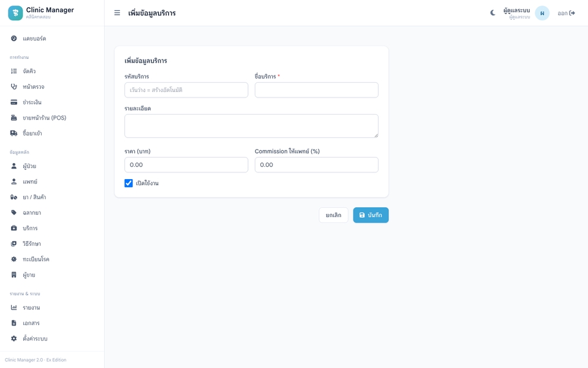Click the Commission percentage input field
Viewport: 588px width, 368px height.
(x=317, y=165)
